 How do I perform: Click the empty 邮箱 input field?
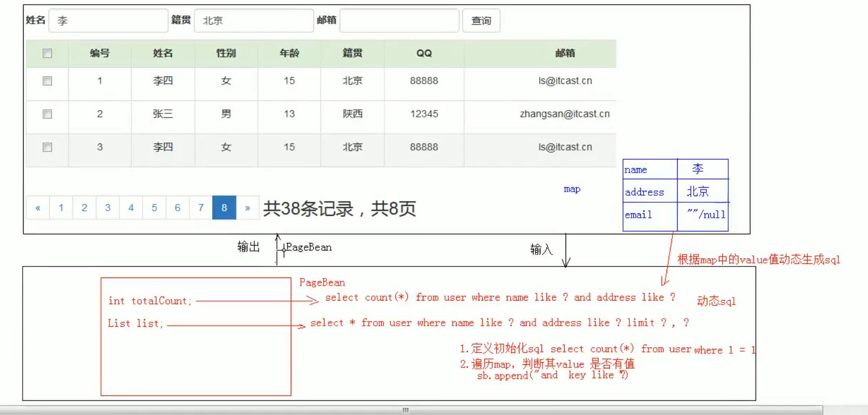[399, 21]
